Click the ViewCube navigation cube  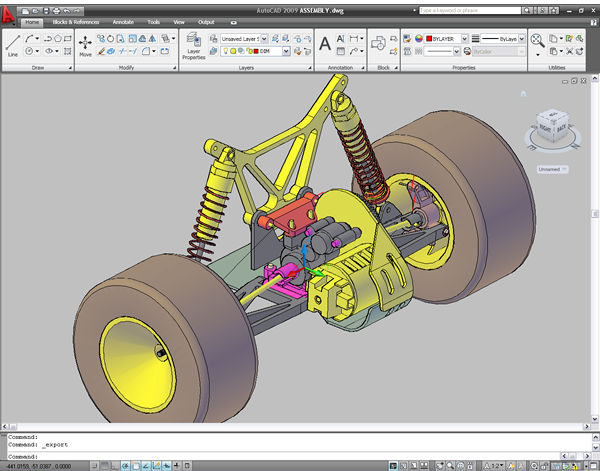[x=551, y=124]
